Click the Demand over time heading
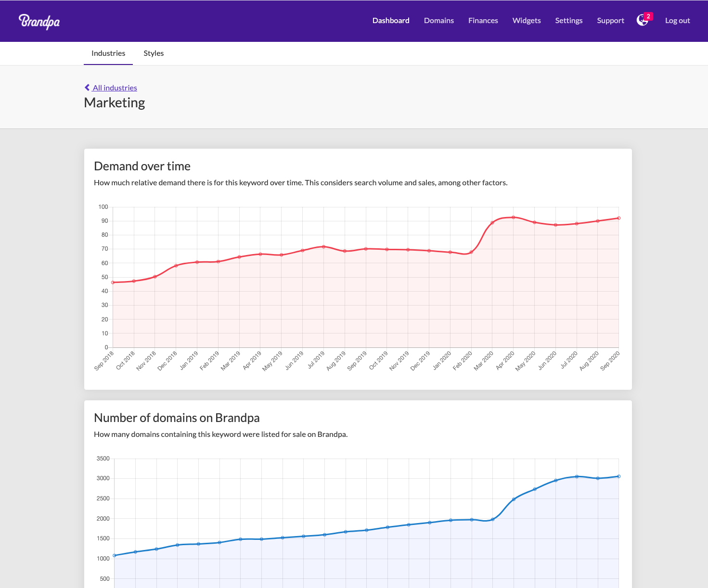 [x=142, y=166]
